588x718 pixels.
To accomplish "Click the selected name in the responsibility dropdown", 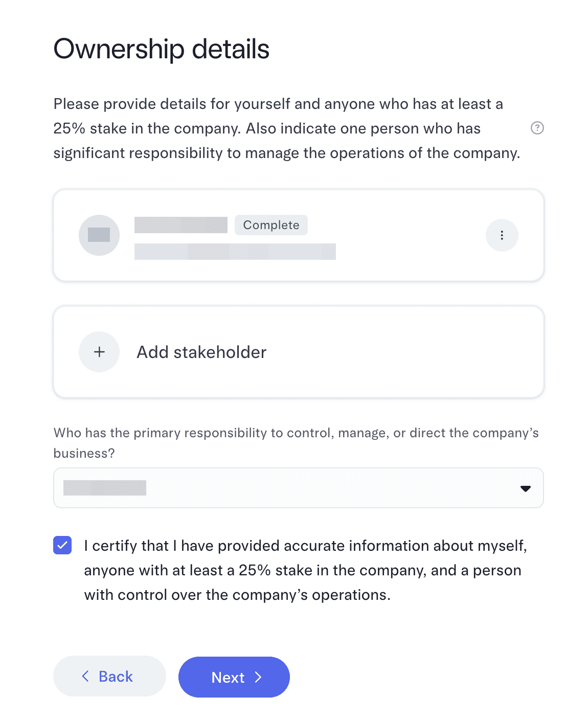I will (105, 488).
